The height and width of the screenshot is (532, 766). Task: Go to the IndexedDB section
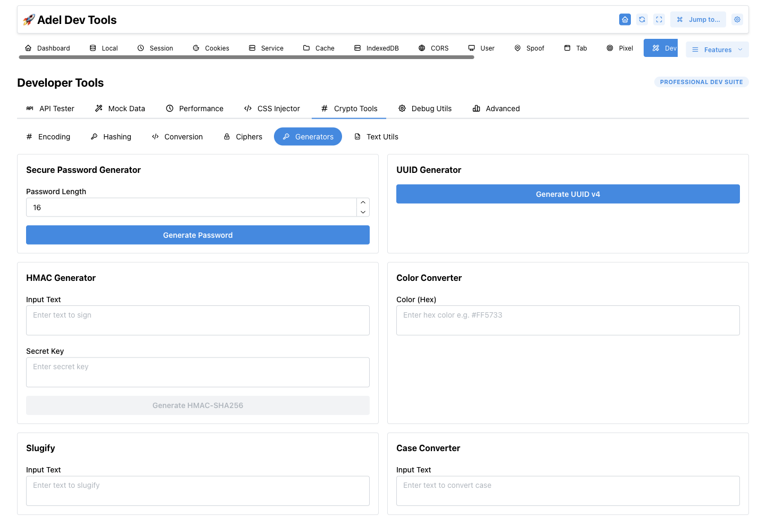pyautogui.click(x=377, y=48)
